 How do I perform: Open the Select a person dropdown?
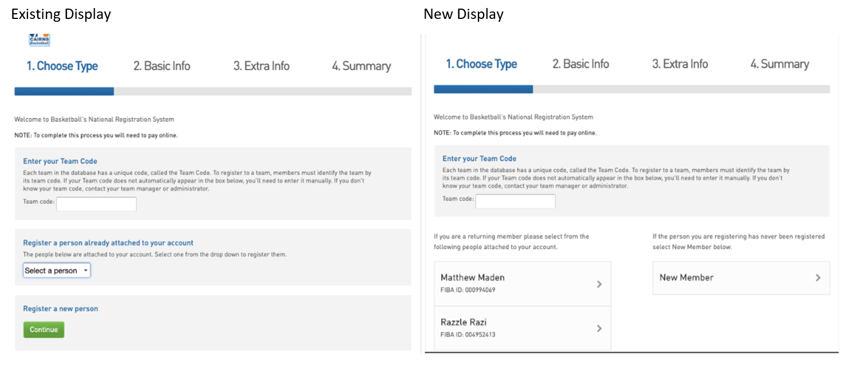57,271
